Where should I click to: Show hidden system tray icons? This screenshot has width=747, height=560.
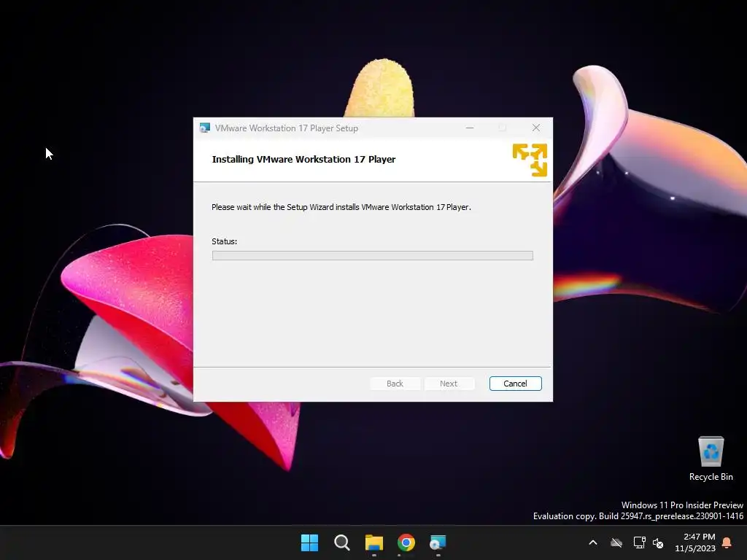click(x=593, y=542)
